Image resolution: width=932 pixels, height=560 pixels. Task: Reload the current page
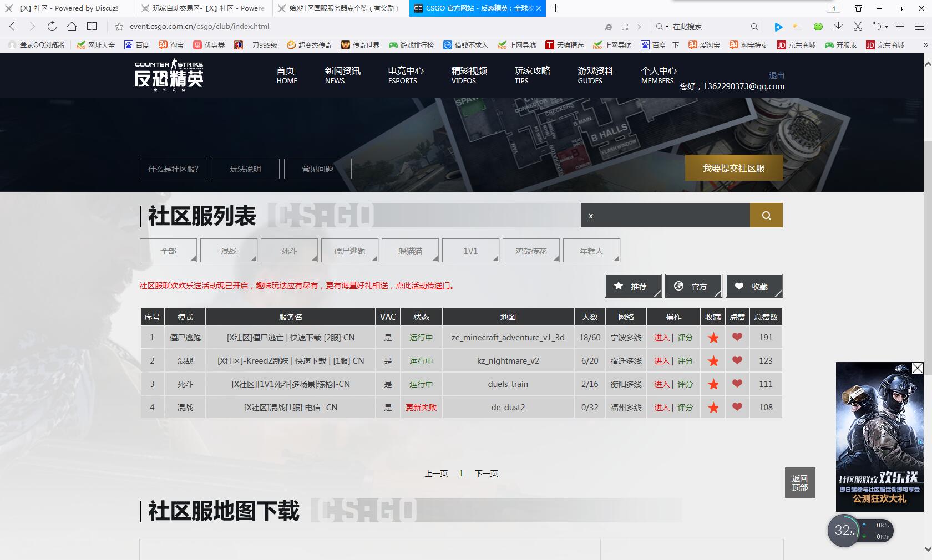point(52,26)
